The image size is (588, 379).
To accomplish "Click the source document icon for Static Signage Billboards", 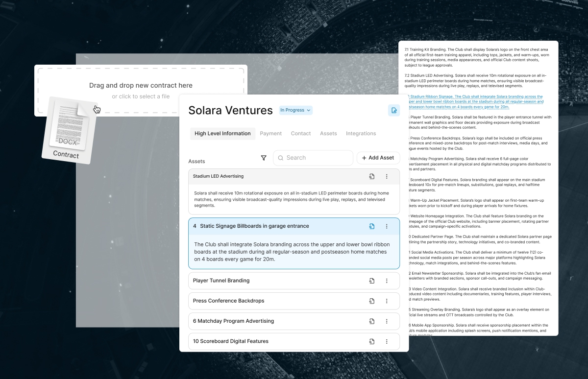I will [x=372, y=226].
